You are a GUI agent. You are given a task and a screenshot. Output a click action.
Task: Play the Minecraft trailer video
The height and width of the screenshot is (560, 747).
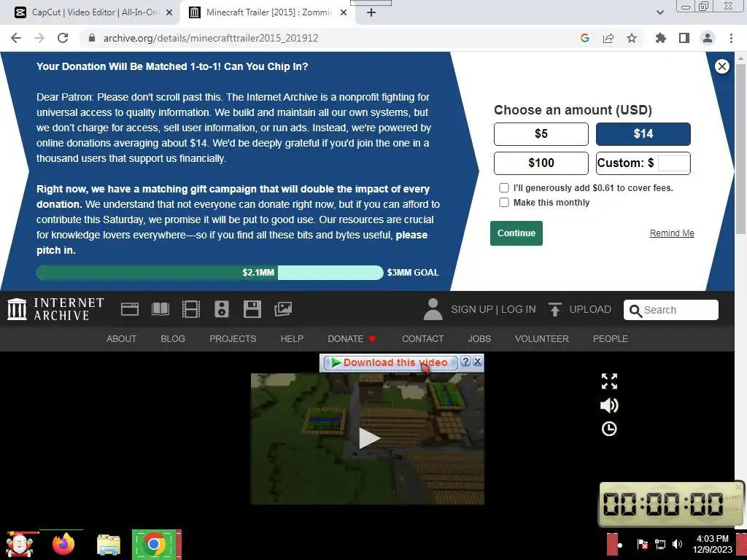(368, 438)
